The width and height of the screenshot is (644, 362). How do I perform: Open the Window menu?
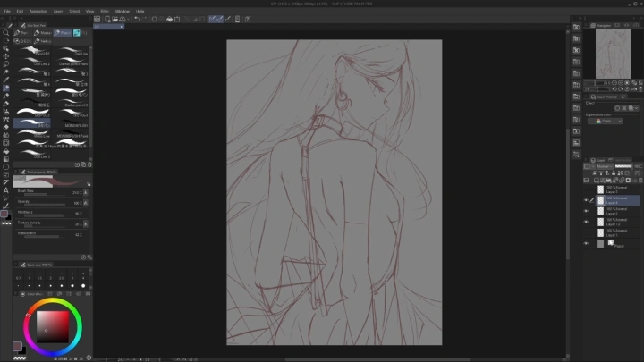pos(122,11)
